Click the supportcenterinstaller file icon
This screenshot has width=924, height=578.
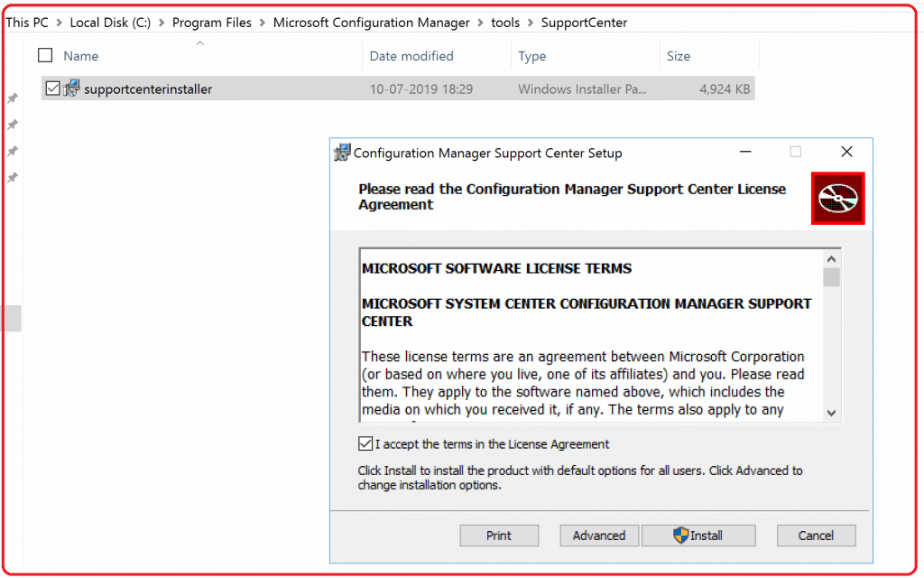point(72,89)
